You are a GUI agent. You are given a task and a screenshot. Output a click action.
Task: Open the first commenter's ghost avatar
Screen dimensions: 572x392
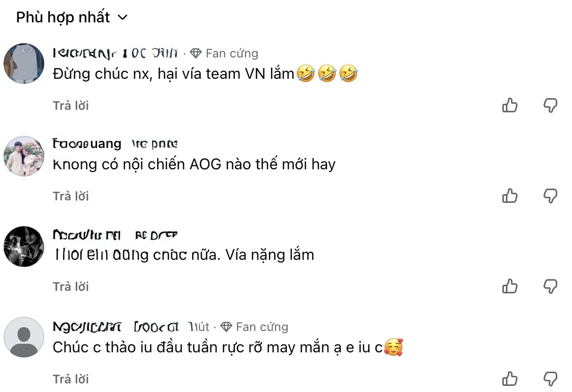pos(24,64)
